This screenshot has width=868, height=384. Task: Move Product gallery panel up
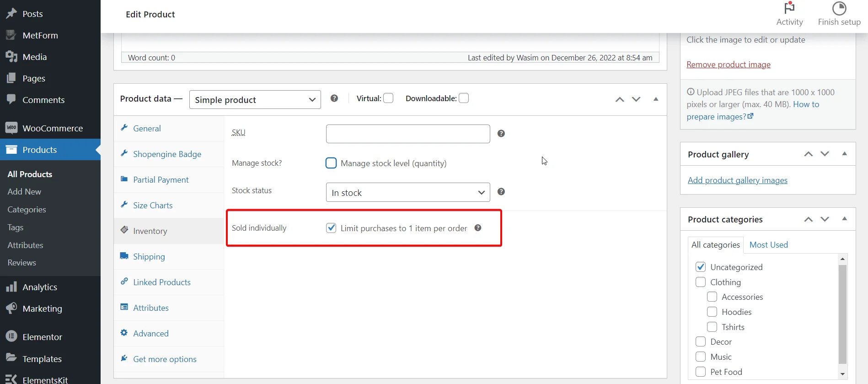click(809, 154)
